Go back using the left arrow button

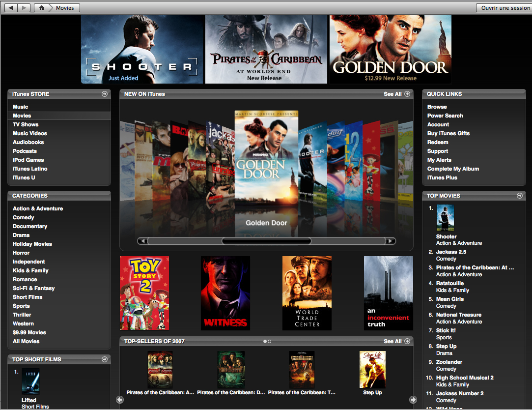[11, 8]
